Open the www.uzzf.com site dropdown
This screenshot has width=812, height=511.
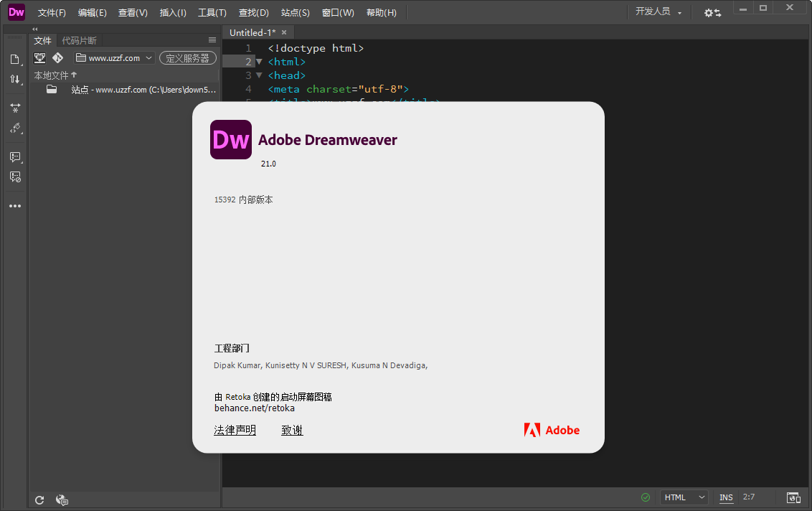[115, 58]
